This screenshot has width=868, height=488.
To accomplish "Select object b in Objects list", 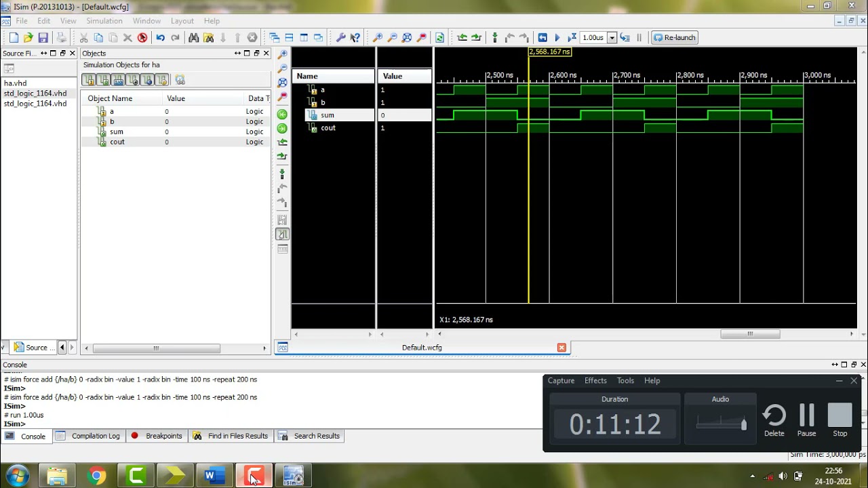I will coord(111,122).
